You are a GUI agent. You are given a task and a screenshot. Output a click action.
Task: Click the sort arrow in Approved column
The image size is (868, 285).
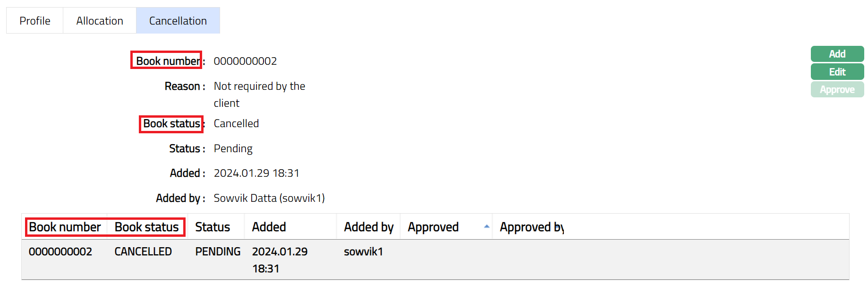[486, 227]
